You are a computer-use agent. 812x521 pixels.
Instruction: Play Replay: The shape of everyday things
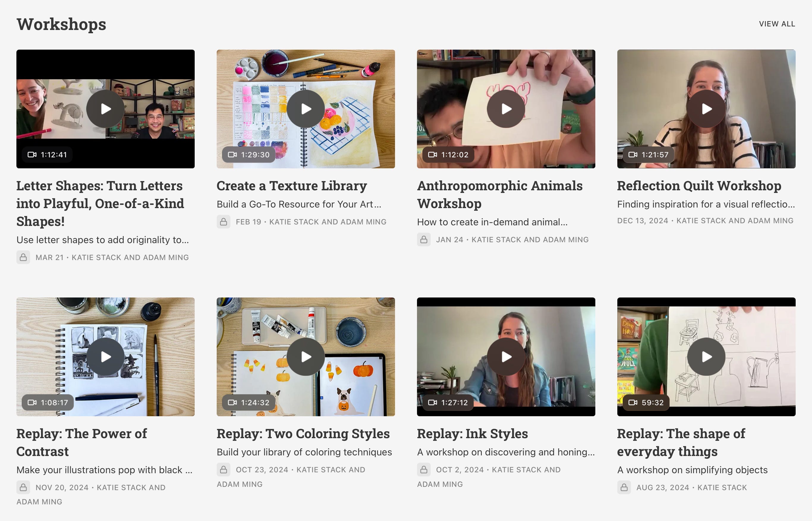[706, 357]
